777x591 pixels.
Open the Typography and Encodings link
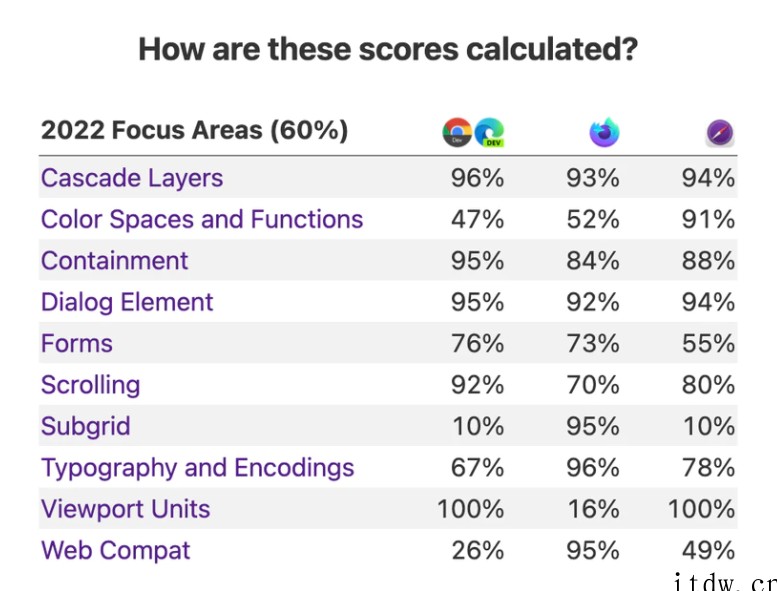point(198,468)
